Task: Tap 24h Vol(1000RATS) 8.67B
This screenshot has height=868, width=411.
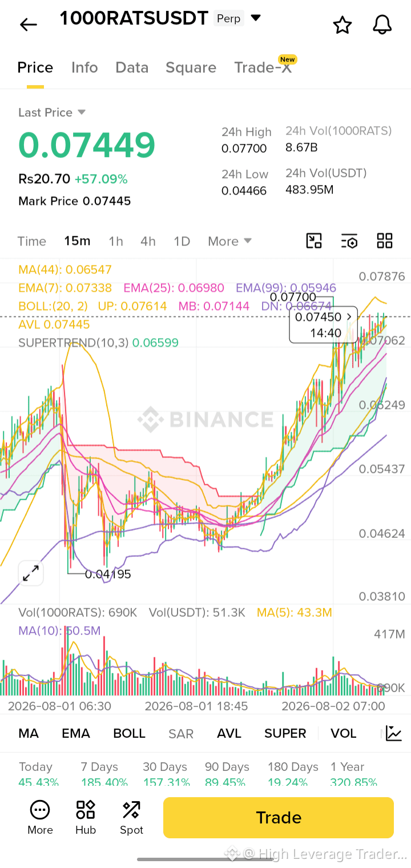Action: pos(301,147)
